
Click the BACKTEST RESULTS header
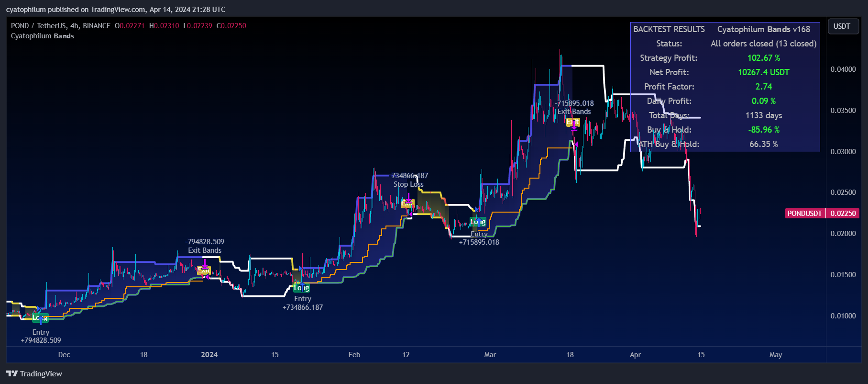(669, 29)
